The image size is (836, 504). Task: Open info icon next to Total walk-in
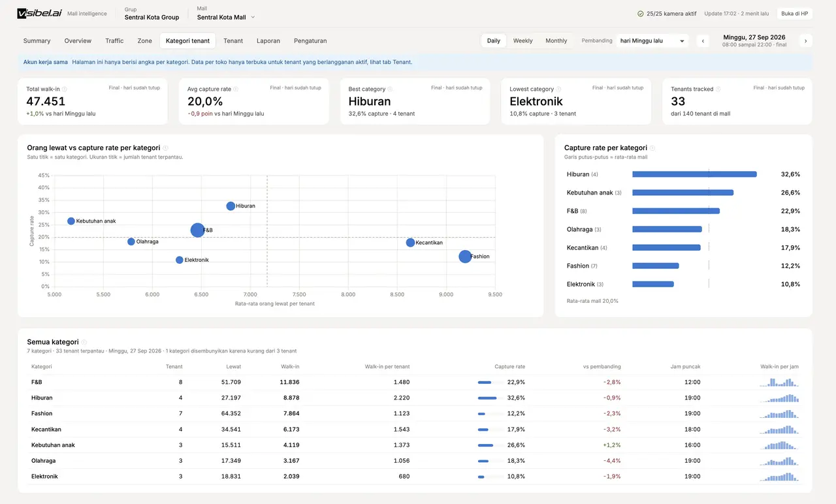click(64, 89)
